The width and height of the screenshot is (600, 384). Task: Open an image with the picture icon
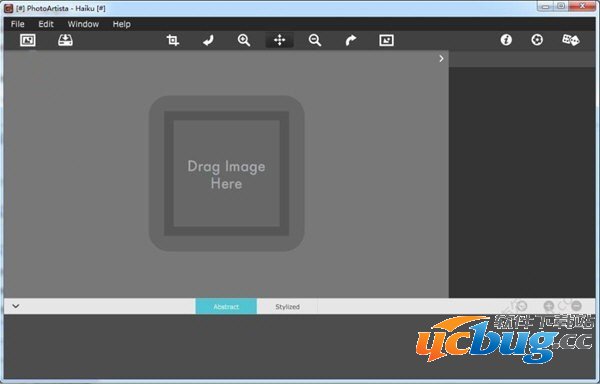click(28, 40)
